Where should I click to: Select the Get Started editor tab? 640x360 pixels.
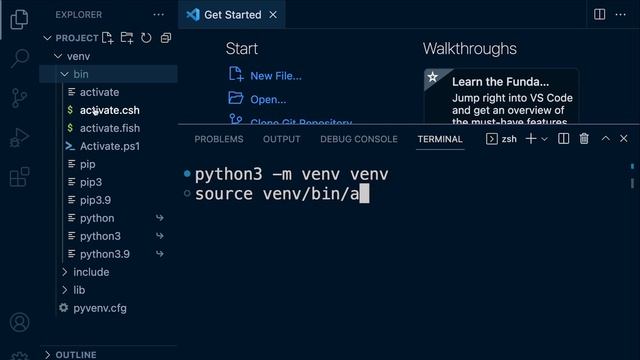231,15
